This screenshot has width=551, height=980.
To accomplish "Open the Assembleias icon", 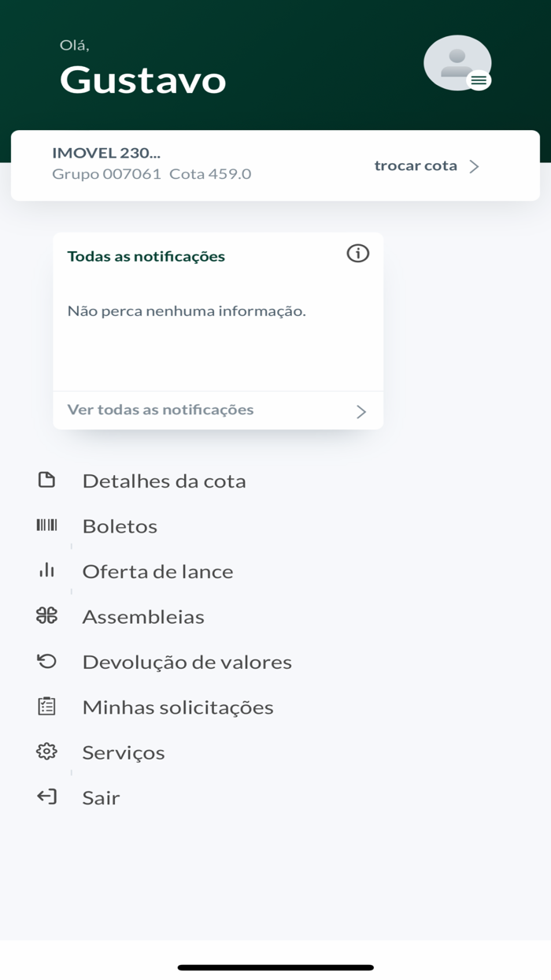I will tap(47, 616).
